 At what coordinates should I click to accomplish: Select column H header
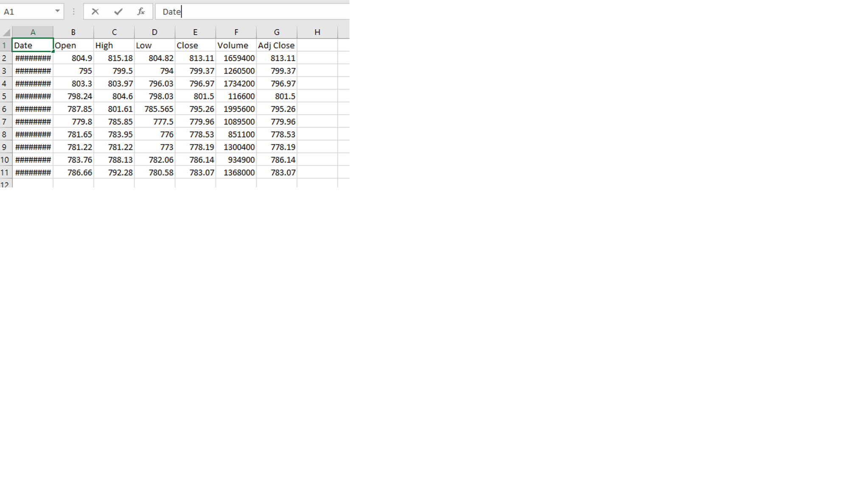click(x=317, y=32)
